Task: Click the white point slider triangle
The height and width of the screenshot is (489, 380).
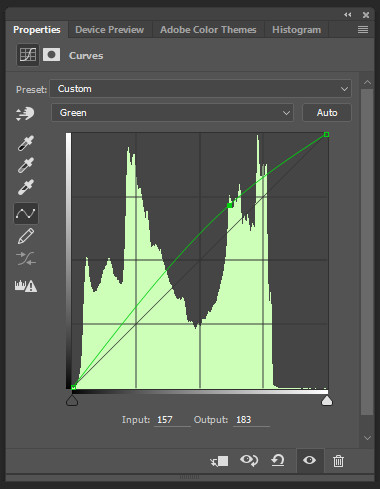Action: coord(327,400)
